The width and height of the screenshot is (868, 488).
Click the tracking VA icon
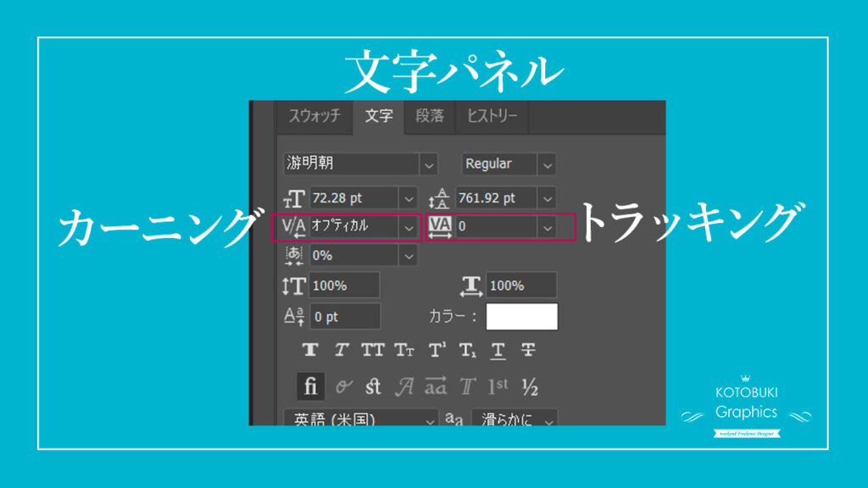click(x=441, y=227)
